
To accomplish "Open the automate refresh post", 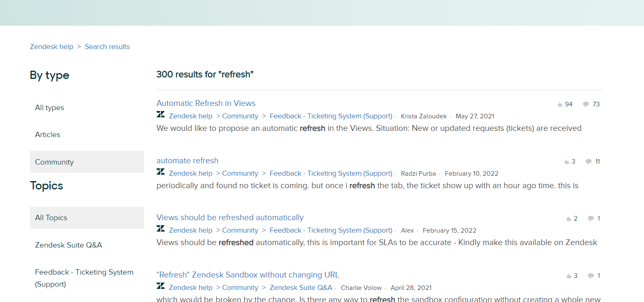I will click(x=187, y=160).
